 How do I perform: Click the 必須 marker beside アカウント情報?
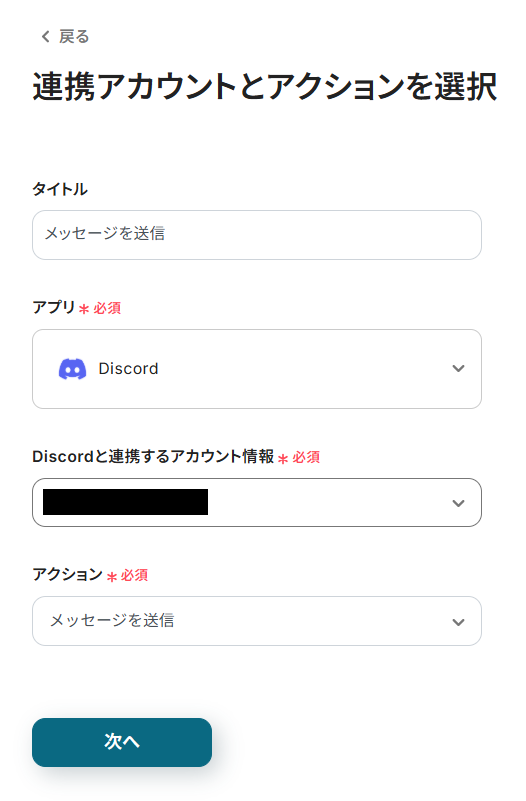(x=306, y=457)
